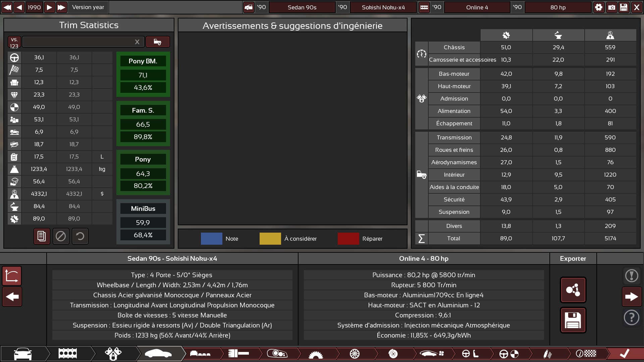644x362 pixels.
Task: Take a screenshot with the camera icon
Action: [611, 7]
